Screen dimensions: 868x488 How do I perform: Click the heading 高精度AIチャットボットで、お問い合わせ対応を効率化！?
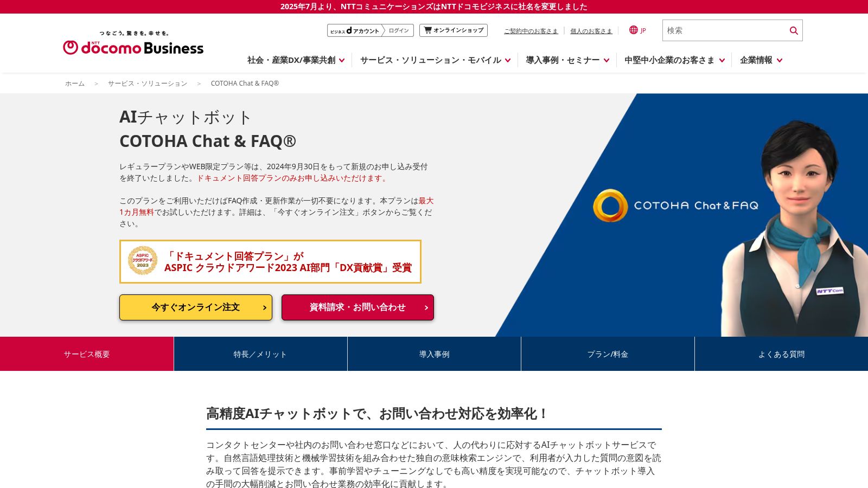point(377,414)
